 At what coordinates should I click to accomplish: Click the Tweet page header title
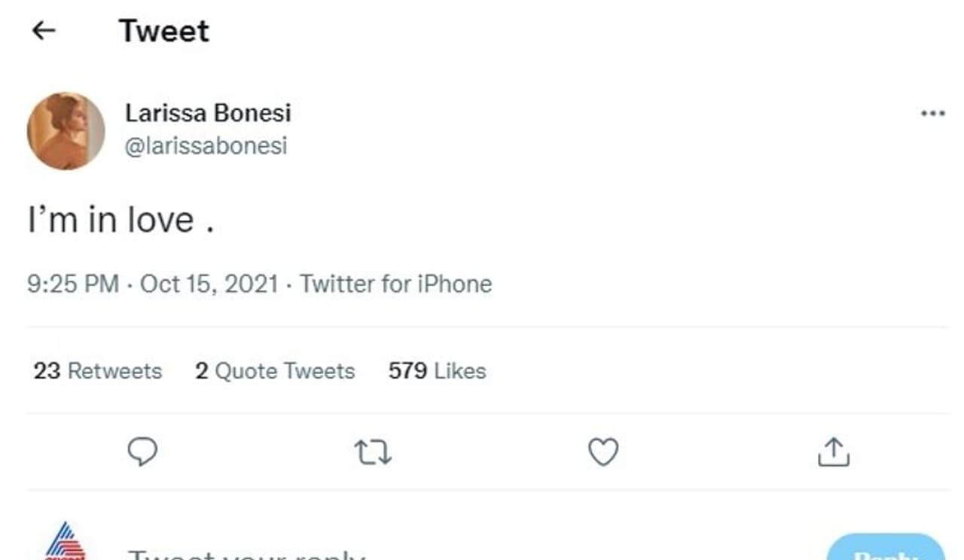click(x=164, y=31)
